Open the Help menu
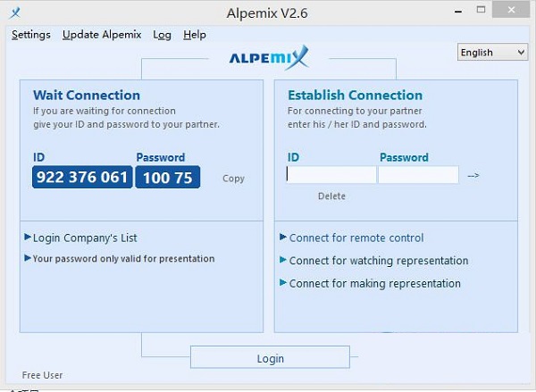The height and width of the screenshot is (392, 536). point(195,35)
